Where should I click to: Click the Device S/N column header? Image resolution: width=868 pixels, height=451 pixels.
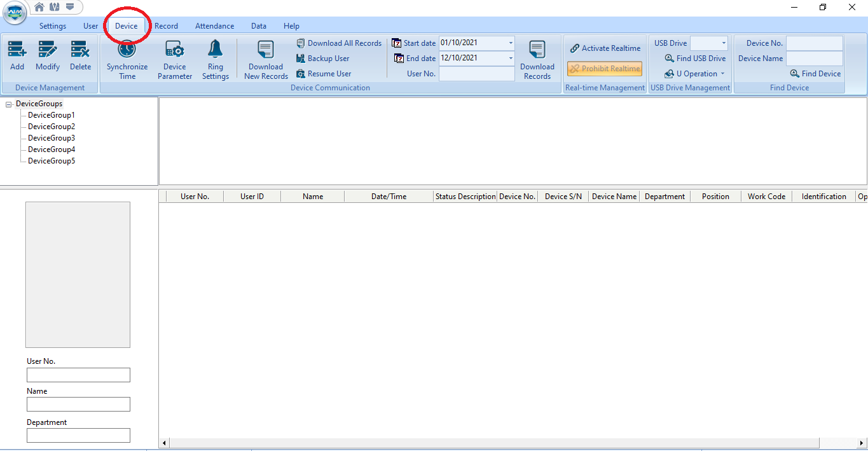click(563, 197)
